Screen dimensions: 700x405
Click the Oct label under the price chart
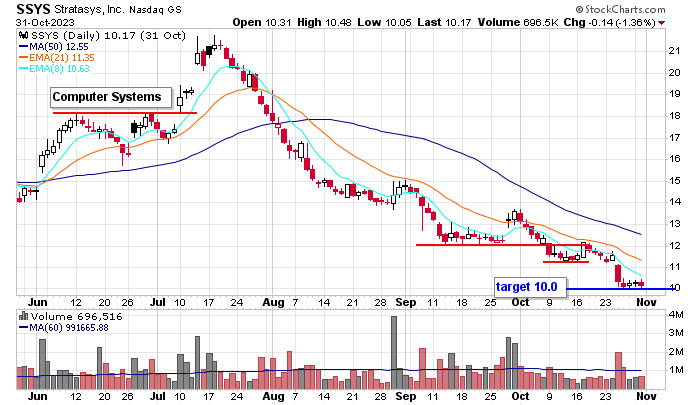click(x=521, y=302)
